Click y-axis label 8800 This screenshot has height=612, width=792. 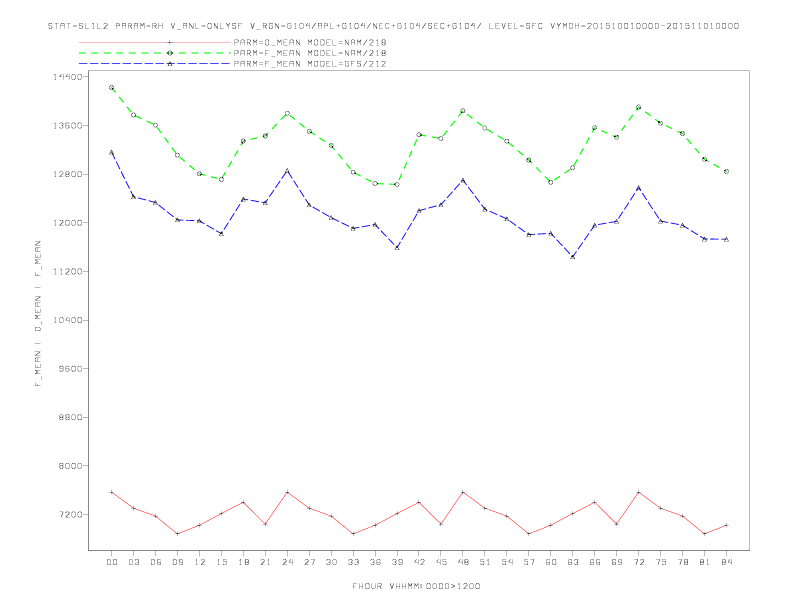pyautogui.click(x=70, y=418)
